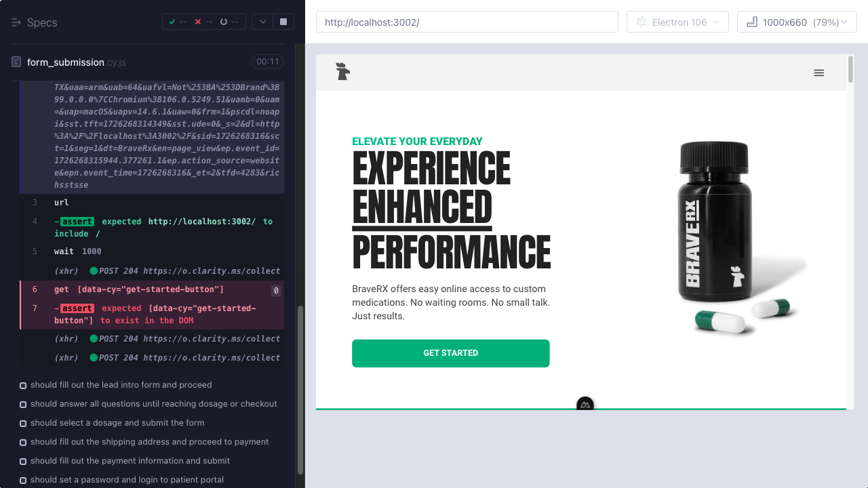Viewport: 868px width, 488px height.
Task: Click the stop tests square button
Action: click(x=283, y=22)
